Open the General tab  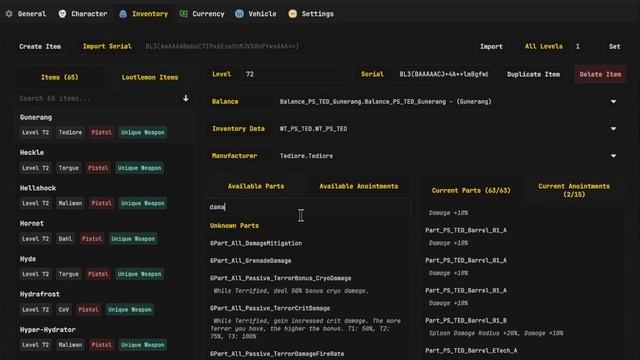click(x=26, y=14)
